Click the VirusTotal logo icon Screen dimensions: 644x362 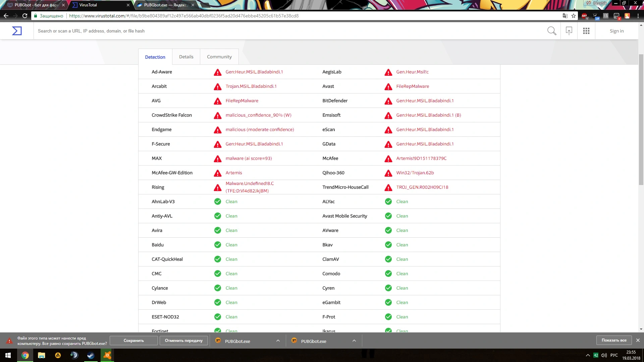point(17,31)
